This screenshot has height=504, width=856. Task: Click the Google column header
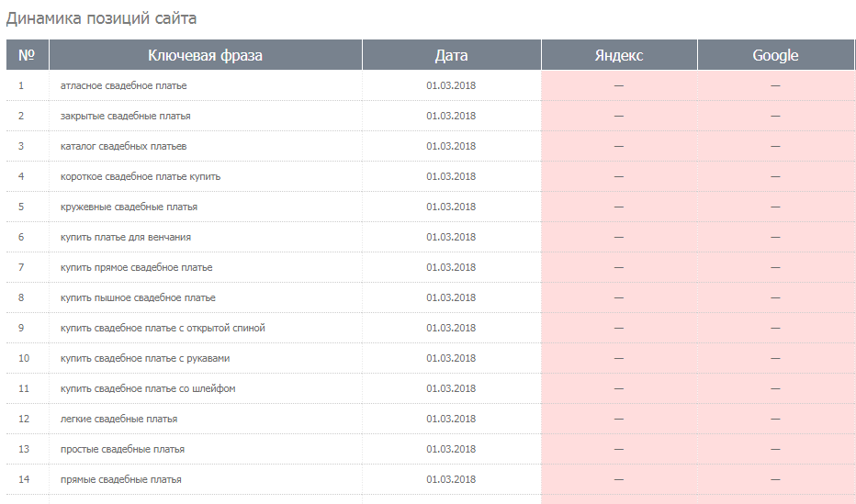(776, 55)
